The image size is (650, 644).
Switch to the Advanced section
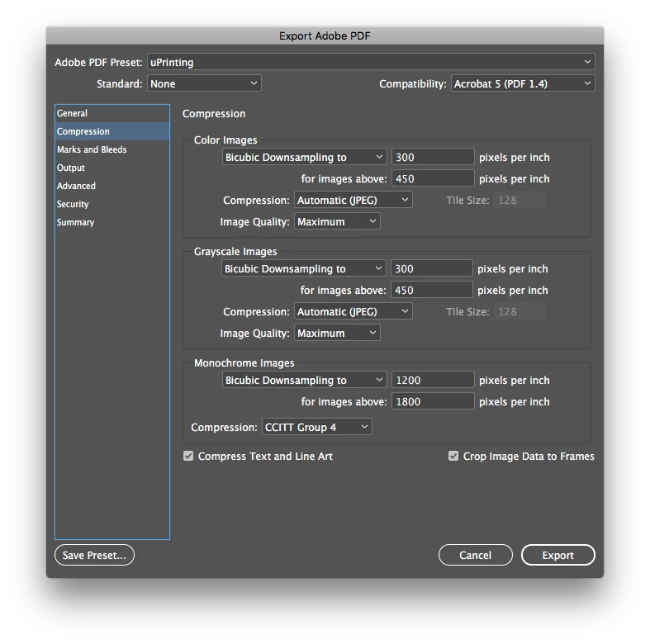[x=112, y=186]
